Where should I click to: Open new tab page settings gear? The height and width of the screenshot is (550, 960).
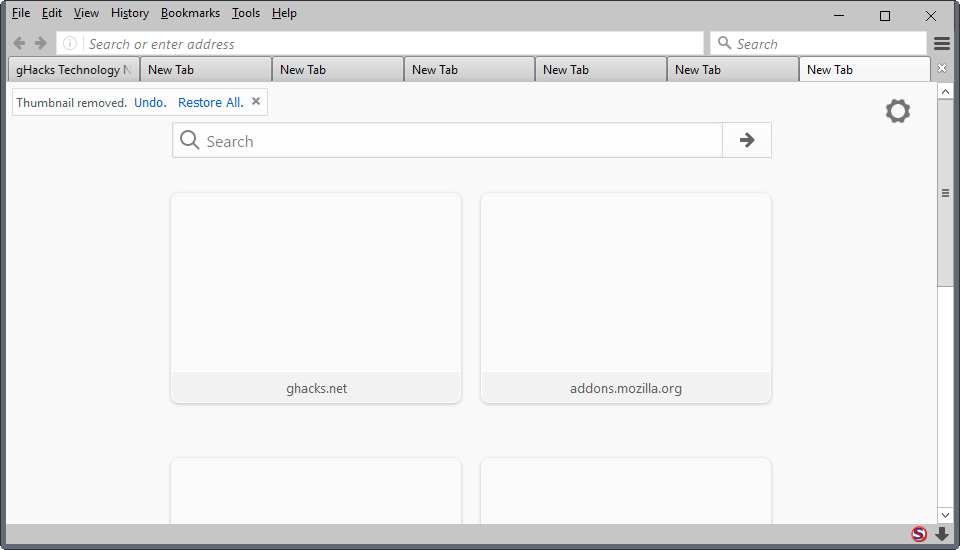(x=898, y=111)
